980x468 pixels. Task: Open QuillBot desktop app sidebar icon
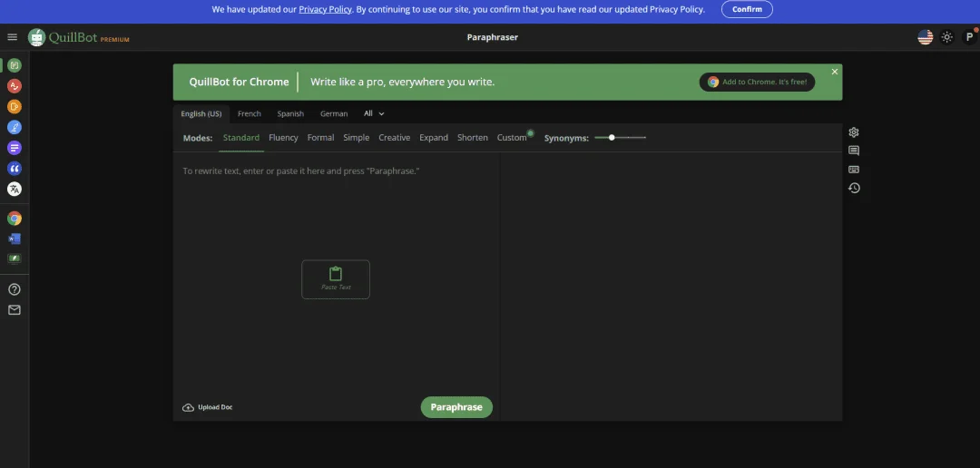coord(15,258)
